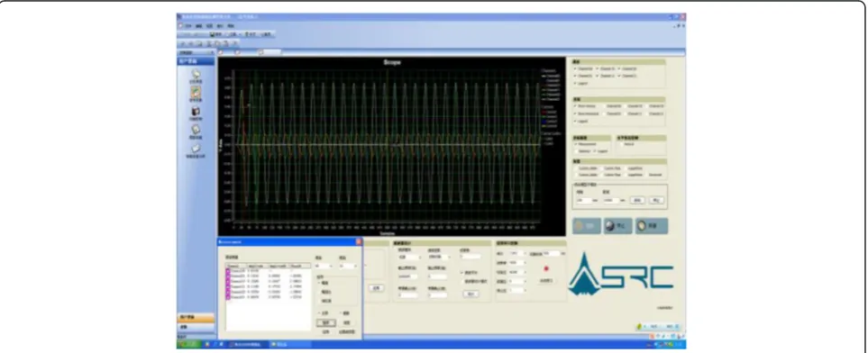Open the first menu in the menu bar
Viewport: 868px width, 353px height.
(187, 25)
